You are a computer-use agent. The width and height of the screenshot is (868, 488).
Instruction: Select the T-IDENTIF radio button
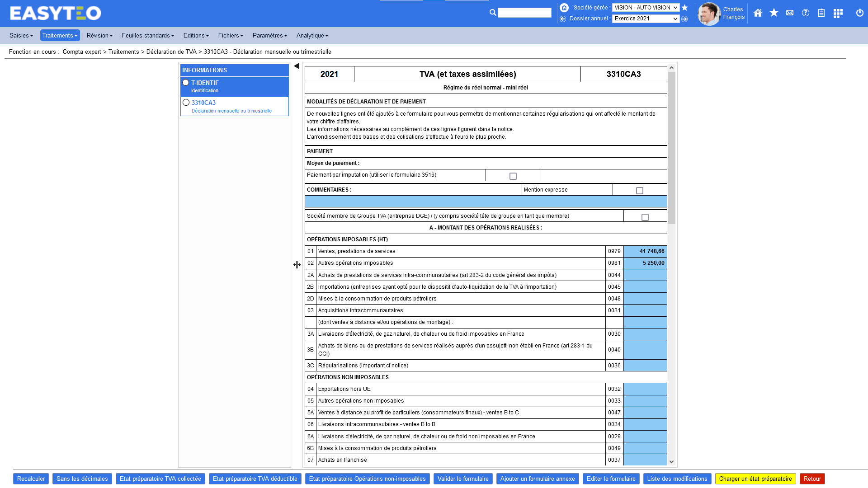tap(186, 83)
